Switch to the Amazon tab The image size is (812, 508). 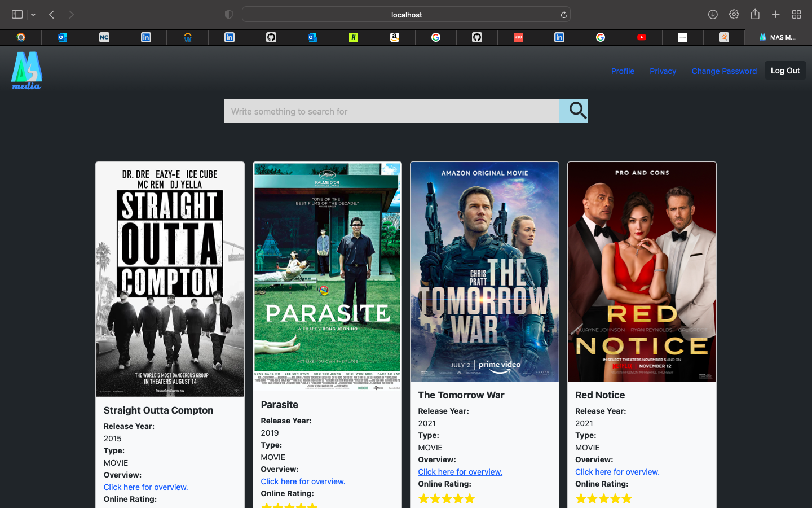395,37
